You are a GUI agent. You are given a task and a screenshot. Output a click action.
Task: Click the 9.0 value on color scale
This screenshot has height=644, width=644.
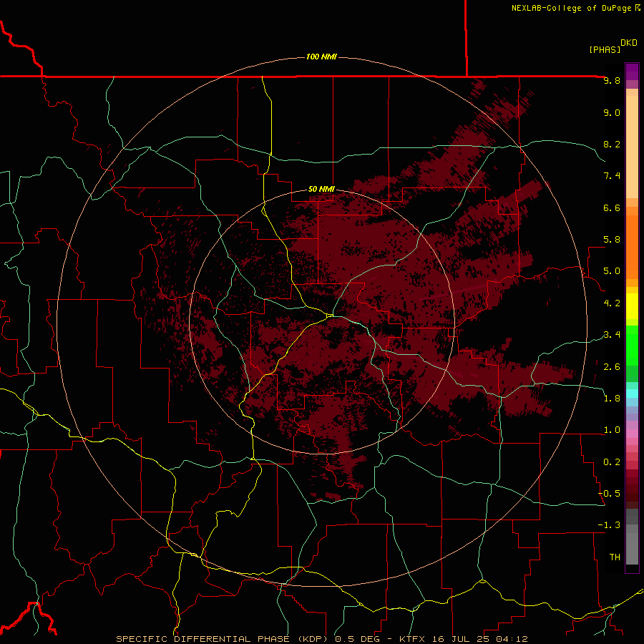point(612,112)
